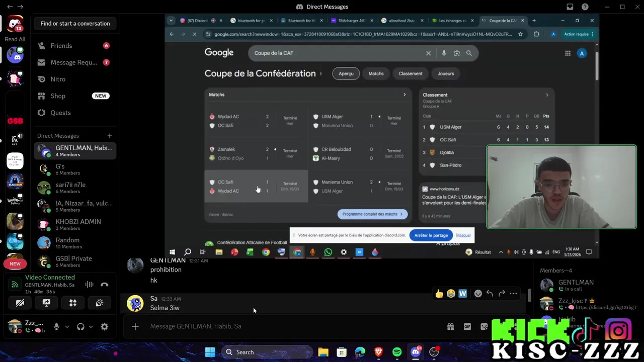Open the G's group chat
The width and height of the screenshot is (644, 362).
point(75,169)
